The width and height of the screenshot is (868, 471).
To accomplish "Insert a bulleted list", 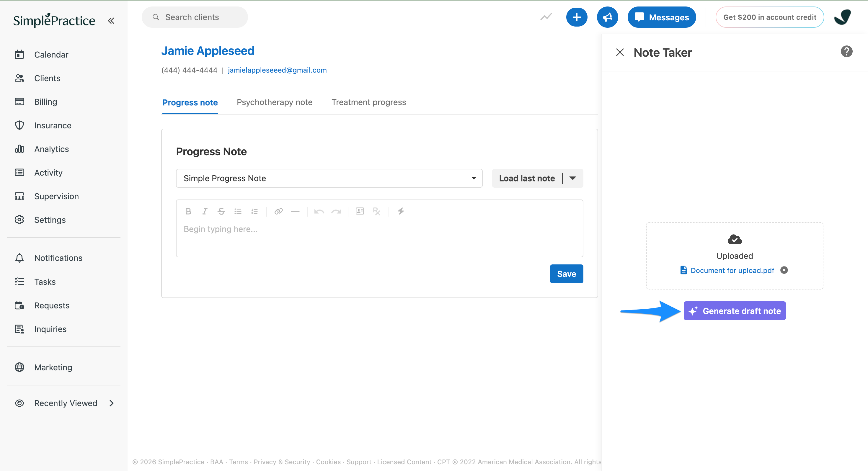I will pos(238,211).
